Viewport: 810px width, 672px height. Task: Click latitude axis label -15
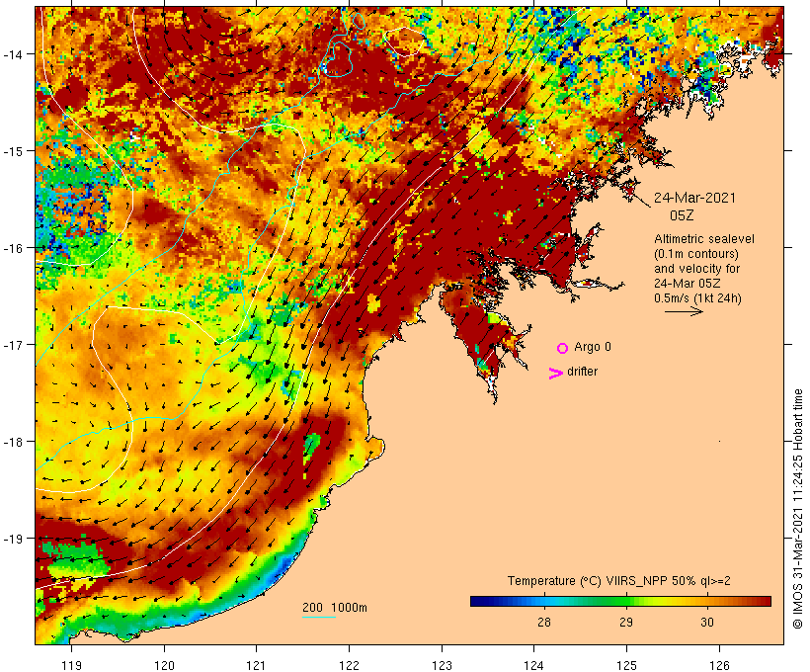12,151
